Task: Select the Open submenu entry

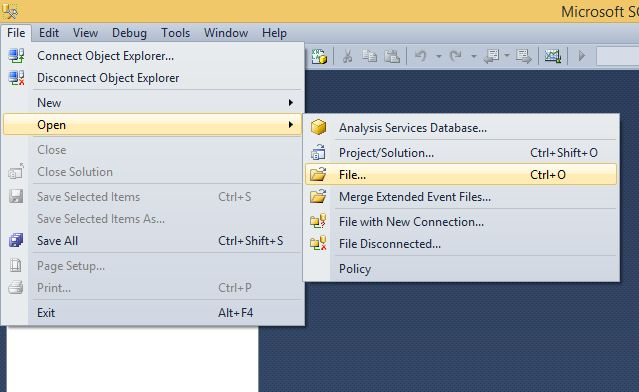Action: point(153,125)
